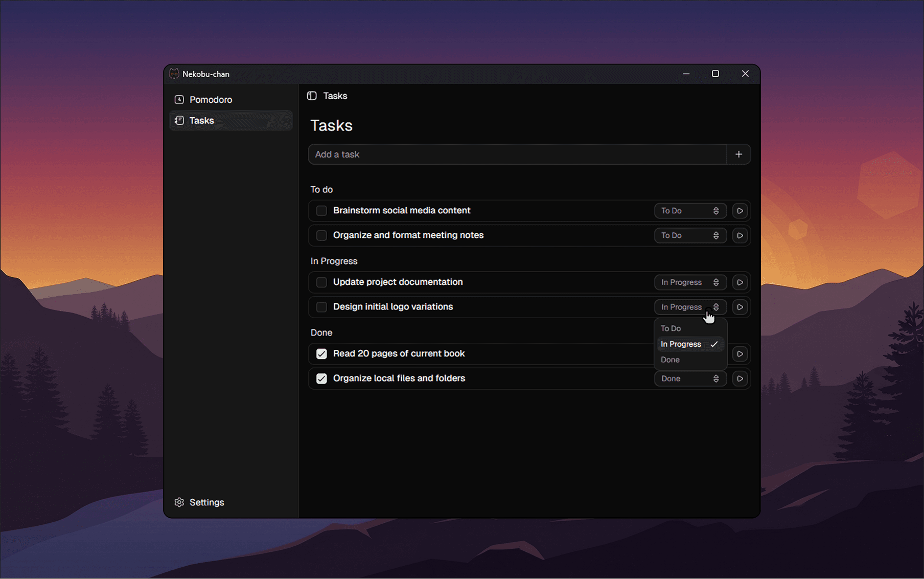Image resolution: width=924 pixels, height=579 pixels.
Task: Uncheck Organize local files and folders
Action: point(321,378)
